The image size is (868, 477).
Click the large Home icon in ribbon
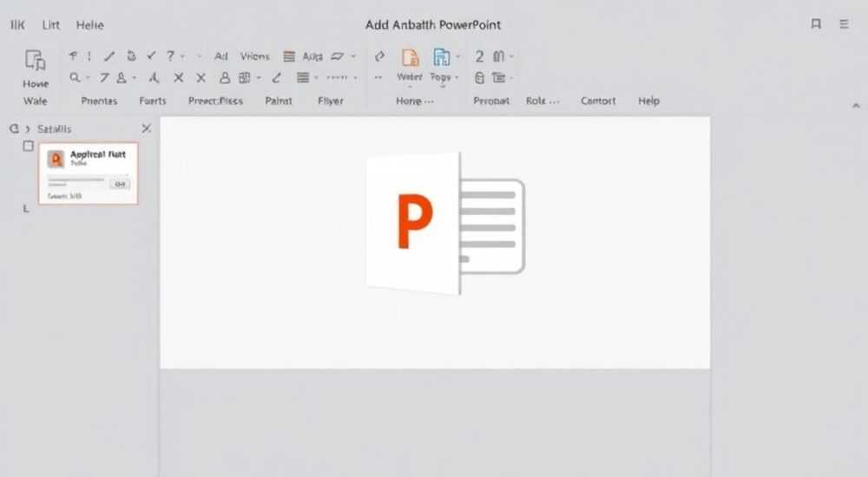click(x=35, y=60)
